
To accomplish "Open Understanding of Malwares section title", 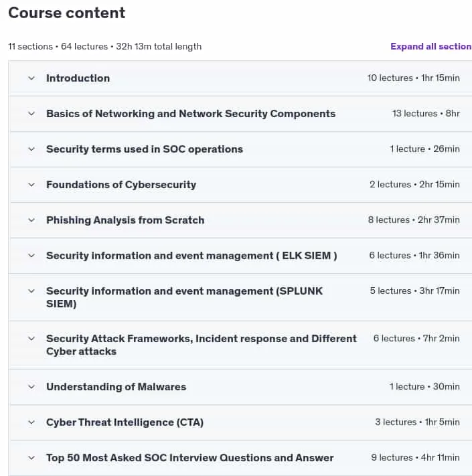I will click(x=116, y=387).
